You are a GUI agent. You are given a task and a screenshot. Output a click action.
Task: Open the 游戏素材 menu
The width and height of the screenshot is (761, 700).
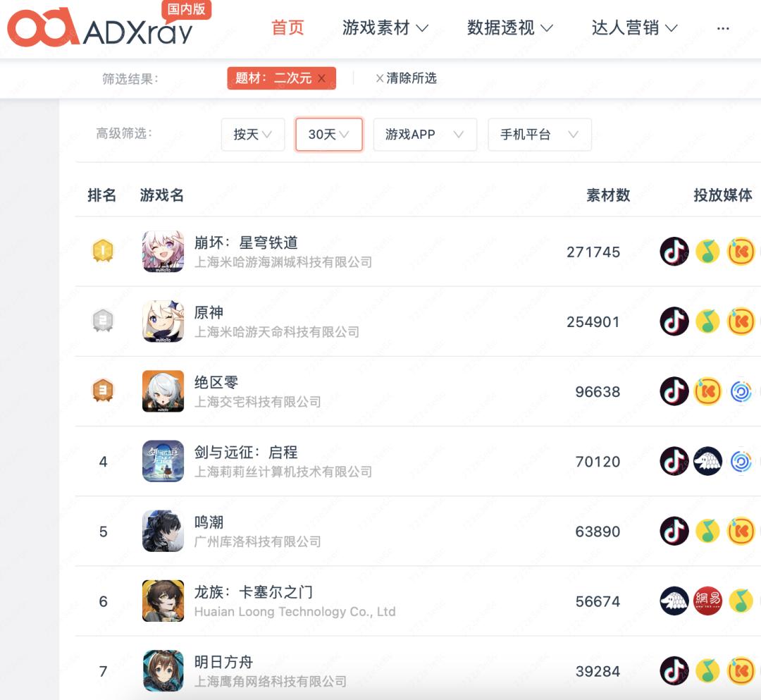pos(385,27)
